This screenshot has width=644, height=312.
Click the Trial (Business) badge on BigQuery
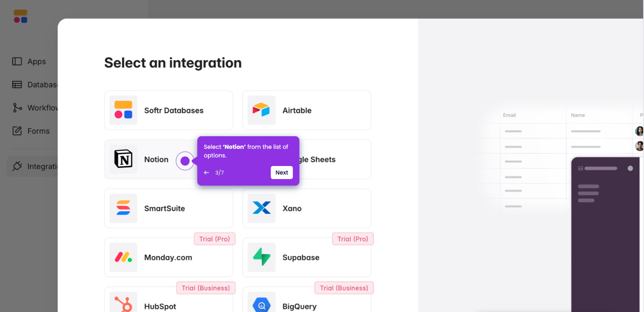344,288
